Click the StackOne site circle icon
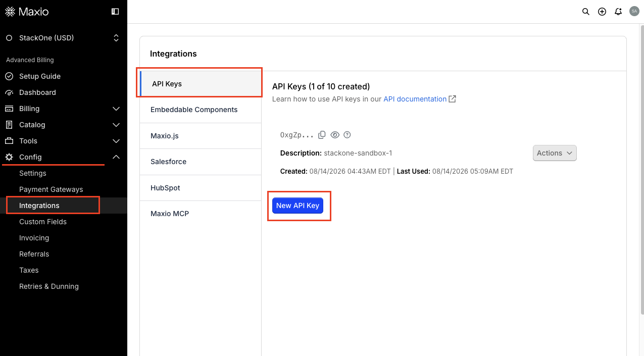This screenshot has height=356, width=644. [9, 38]
